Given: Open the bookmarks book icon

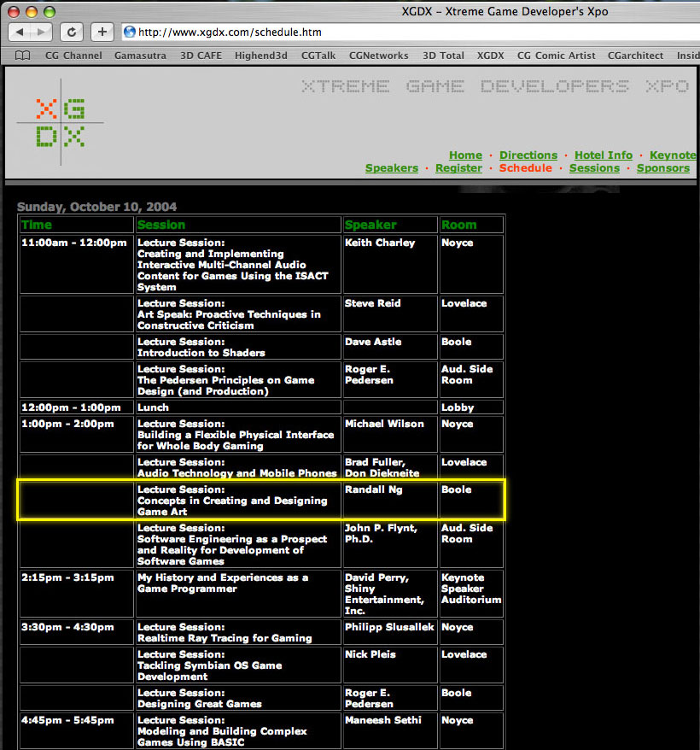Looking at the screenshot, I should [23, 56].
